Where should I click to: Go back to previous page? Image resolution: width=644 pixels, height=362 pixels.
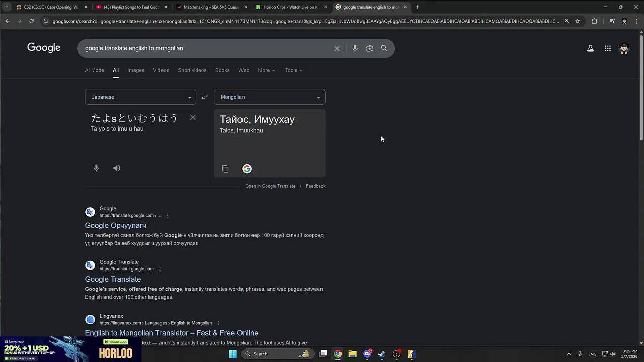coord(7,21)
